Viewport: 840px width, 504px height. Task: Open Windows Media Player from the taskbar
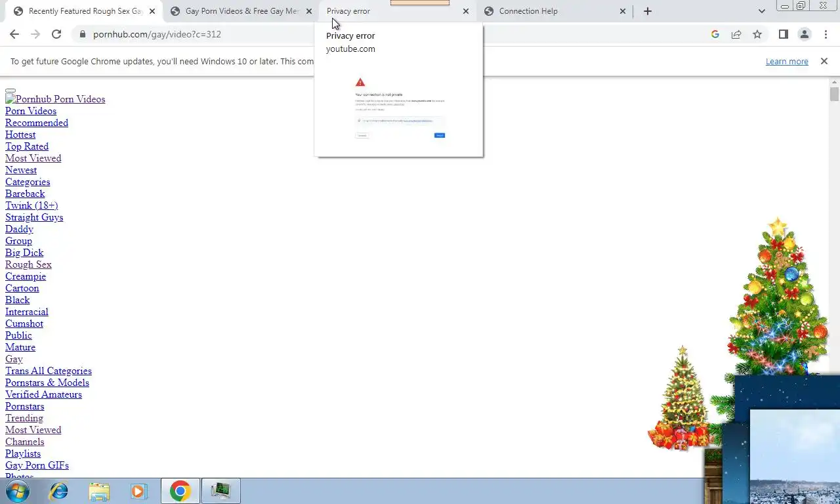click(x=138, y=491)
